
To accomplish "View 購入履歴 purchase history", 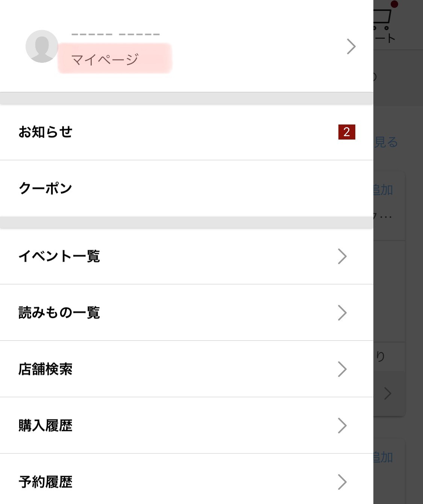I will point(45,425).
